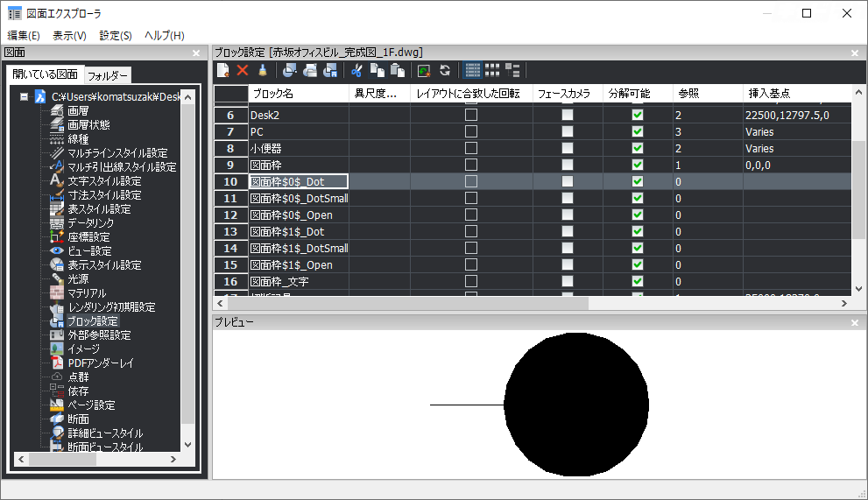868x500 pixels.
Task: Click the Purge brush icon
Action: (x=263, y=70)
